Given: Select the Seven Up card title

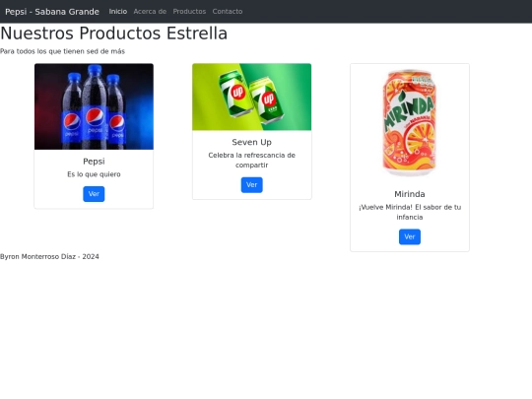Looking at the screenshot, I should tap(252, 142).
